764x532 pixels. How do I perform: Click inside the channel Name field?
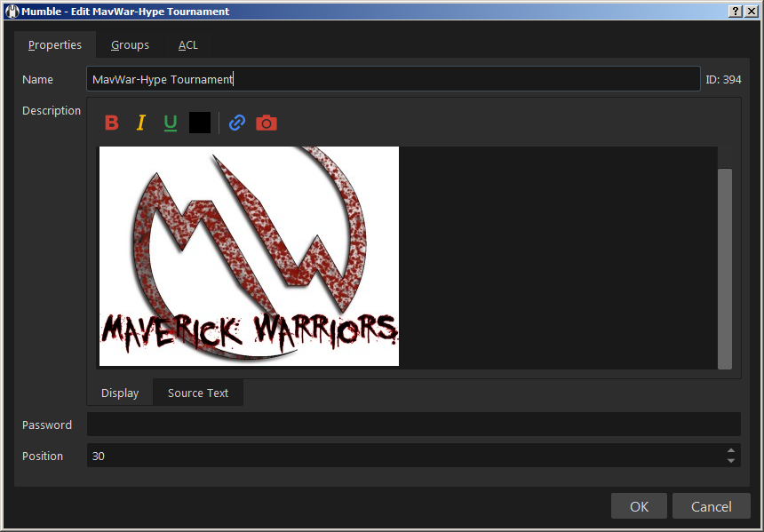(x=394, y=79)
